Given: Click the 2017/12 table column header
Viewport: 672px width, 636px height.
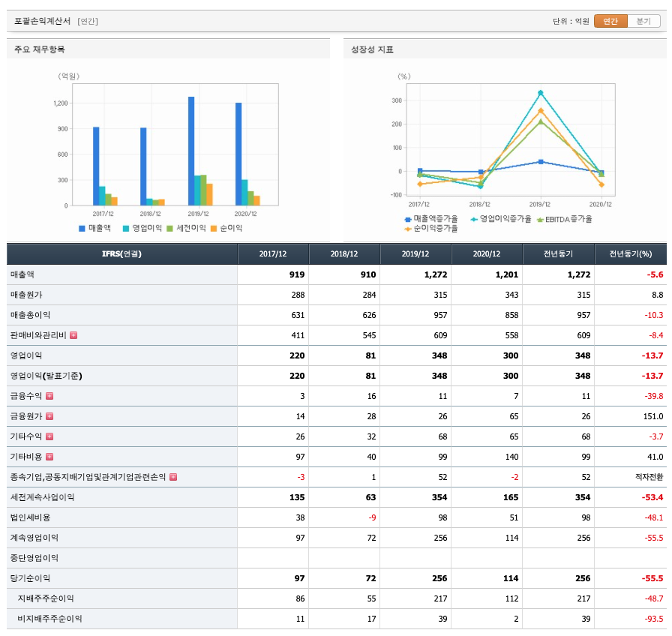Looking at the screenshot, I should coord(273,253).
